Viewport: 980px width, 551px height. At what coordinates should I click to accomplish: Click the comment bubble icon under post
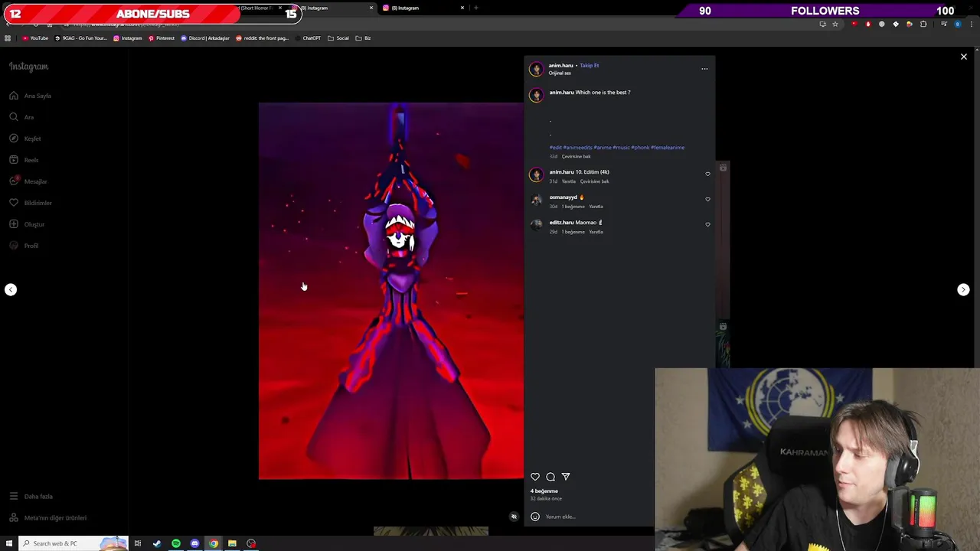[x=550, y=477]
